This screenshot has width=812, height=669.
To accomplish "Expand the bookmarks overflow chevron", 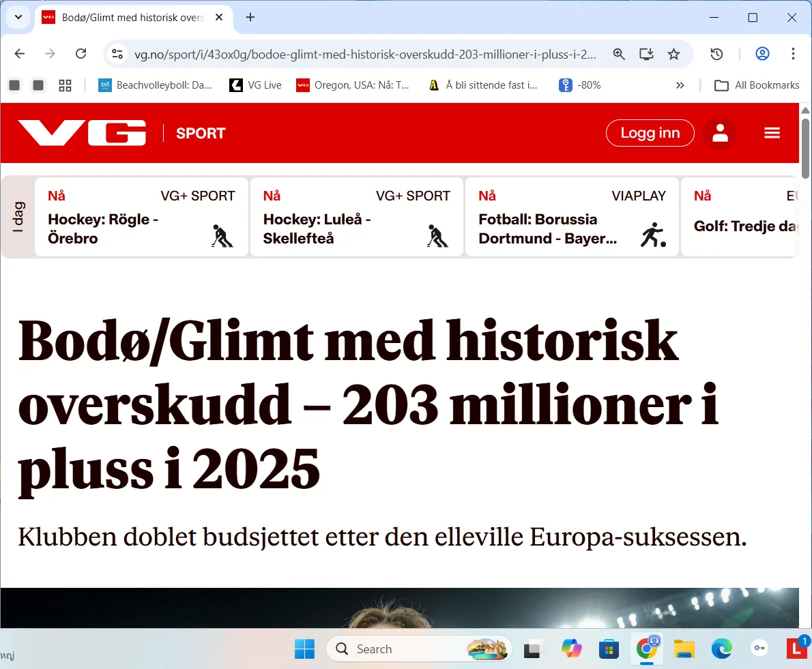I will point(680,85).
